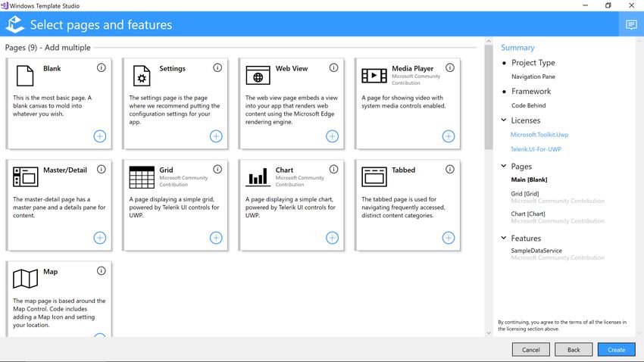Go Back to the previous step
The width and height of the screenshot is (644, 362).
[x=574, y=350]
